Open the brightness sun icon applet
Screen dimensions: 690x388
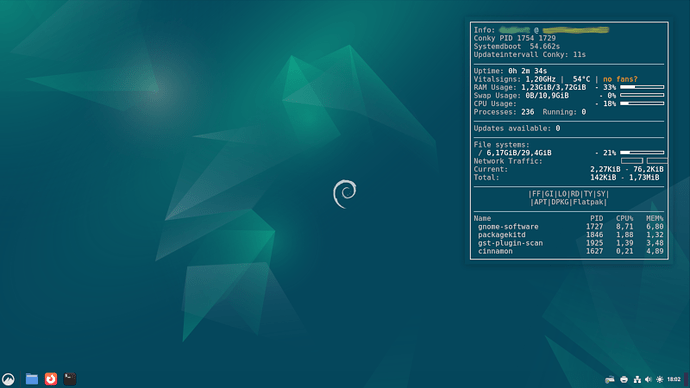pos(659,379)
